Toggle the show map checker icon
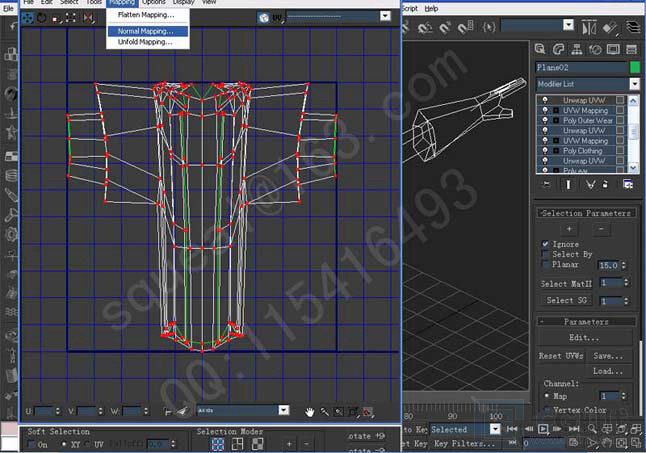This screenshot has height=453, width=646. 264,17
